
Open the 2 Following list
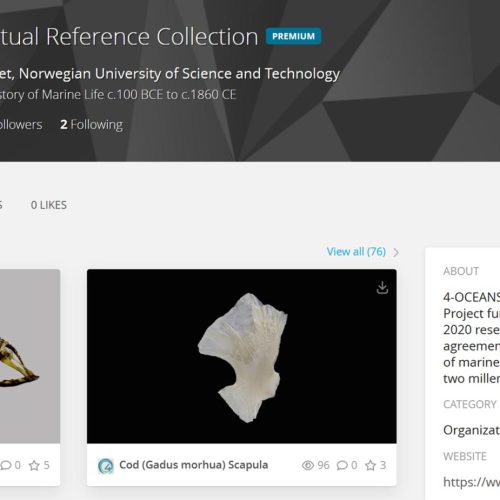coord(92,125)
